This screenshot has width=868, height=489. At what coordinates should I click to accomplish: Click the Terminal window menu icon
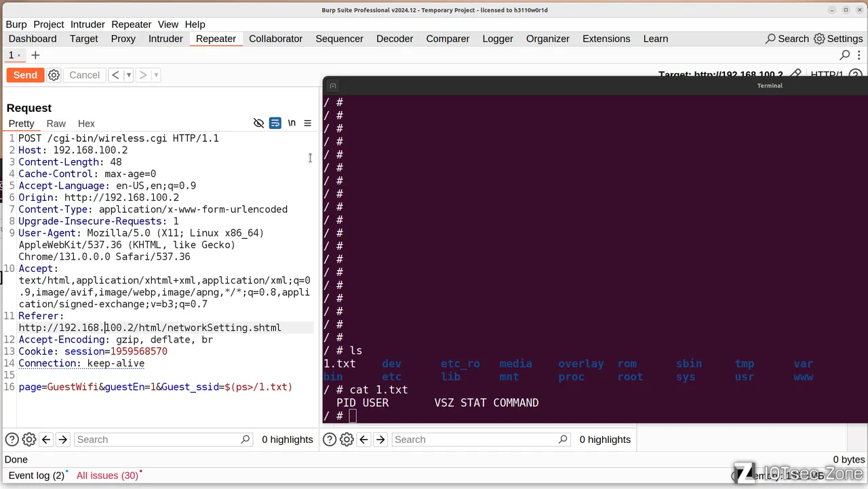point(332,86)
